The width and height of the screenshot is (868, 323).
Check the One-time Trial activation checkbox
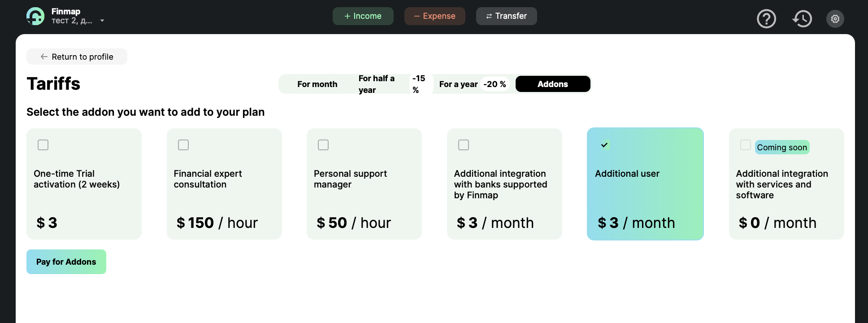tap(43, 145)
